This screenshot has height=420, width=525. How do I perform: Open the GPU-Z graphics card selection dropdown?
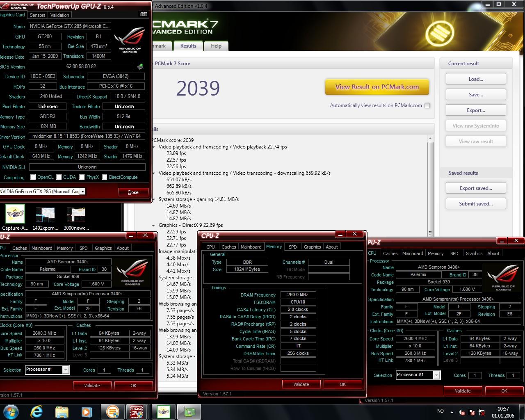[82, 191]
